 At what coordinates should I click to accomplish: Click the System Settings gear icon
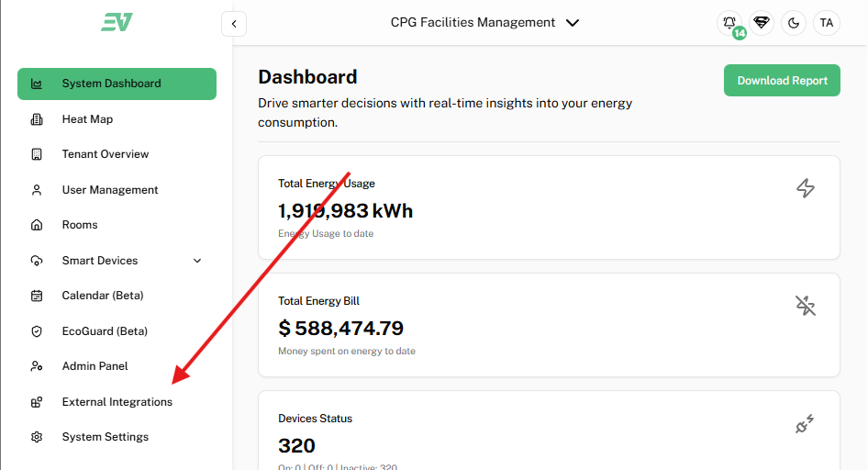(x=37, y=437)
